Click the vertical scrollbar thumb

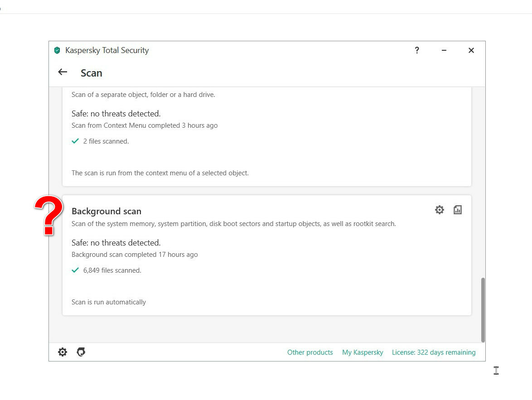point(483,310)
